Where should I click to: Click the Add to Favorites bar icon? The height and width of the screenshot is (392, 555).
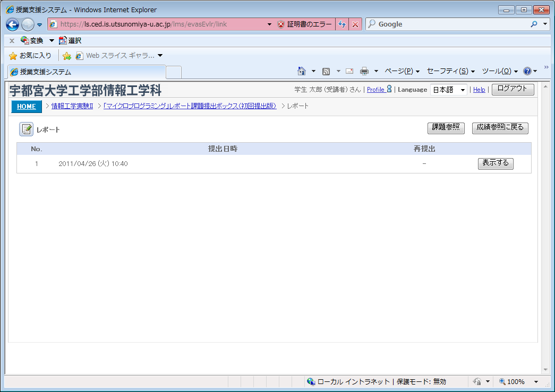67,56
